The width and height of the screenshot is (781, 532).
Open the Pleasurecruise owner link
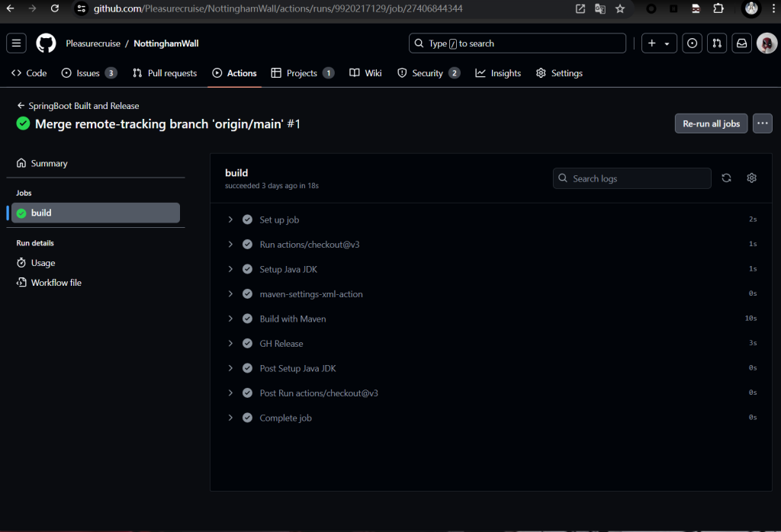93,43
